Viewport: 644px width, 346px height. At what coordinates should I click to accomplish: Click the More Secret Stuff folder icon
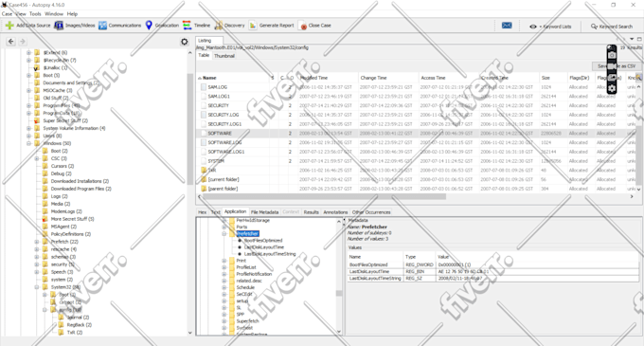coord(45,219)
